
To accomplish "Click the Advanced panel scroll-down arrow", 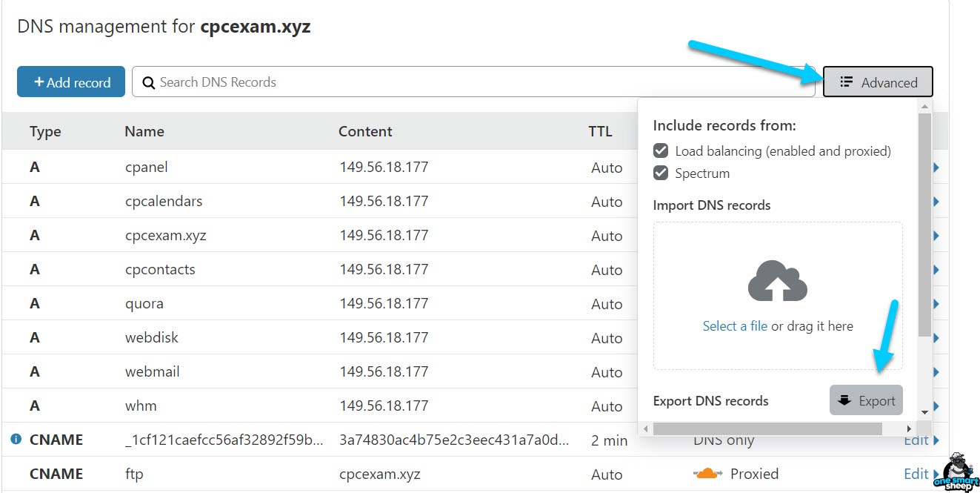I will coord(924,412).
